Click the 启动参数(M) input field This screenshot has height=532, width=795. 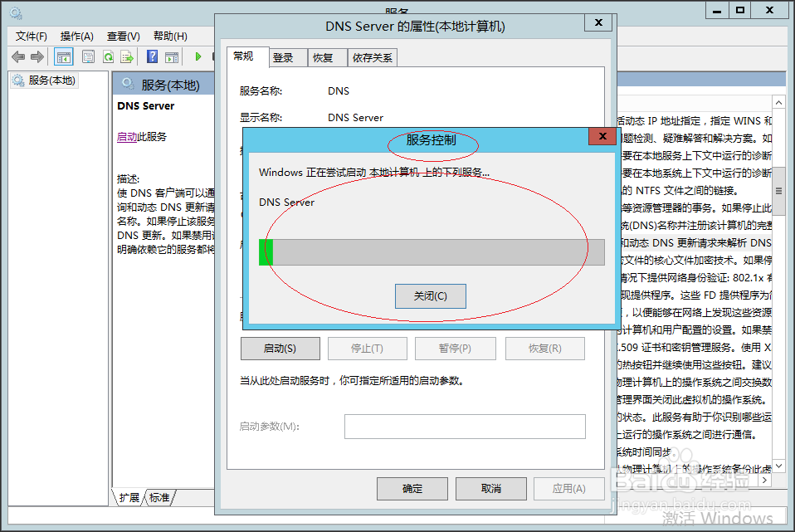465,427
